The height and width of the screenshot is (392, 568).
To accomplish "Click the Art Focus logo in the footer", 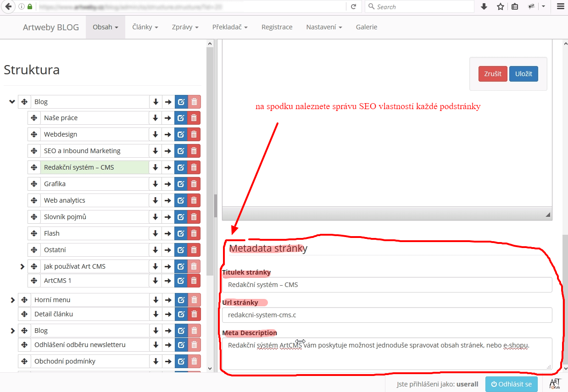I will point(555,384).
